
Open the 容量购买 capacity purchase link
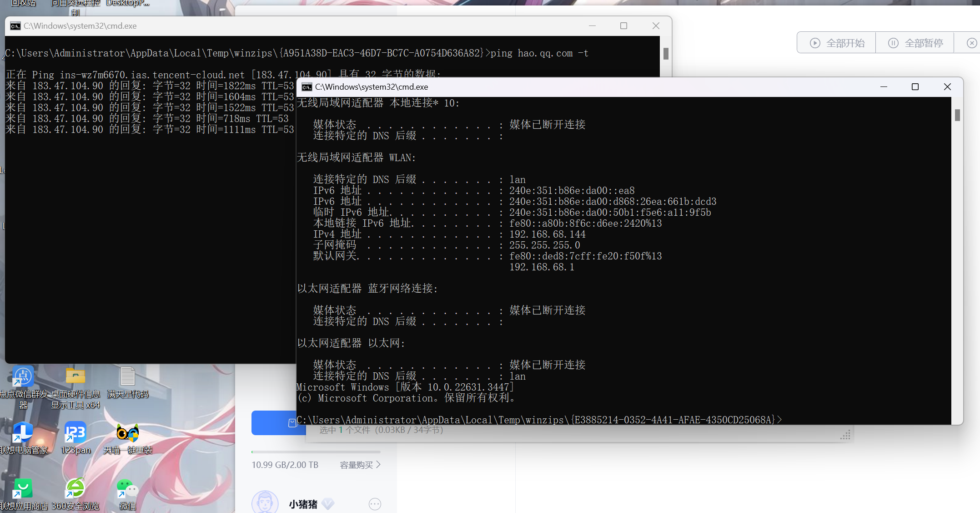tap(360, 465)
